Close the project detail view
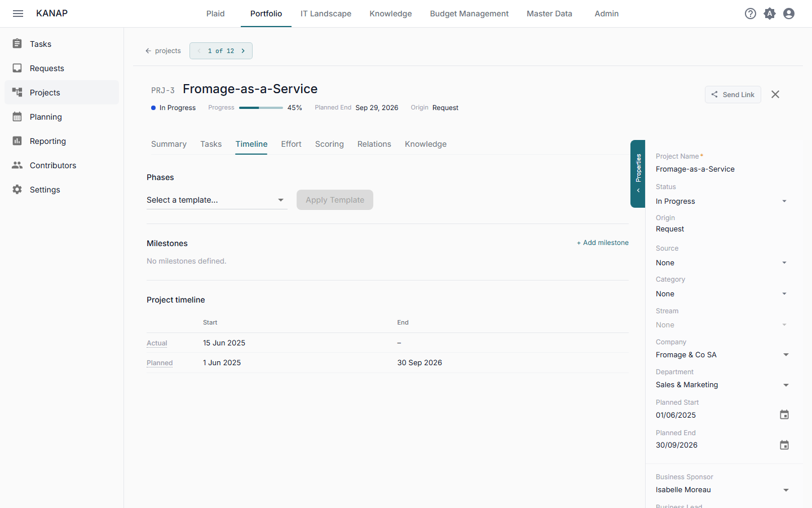The height and width of the screenshot is (508, 812). coord(775,94)
